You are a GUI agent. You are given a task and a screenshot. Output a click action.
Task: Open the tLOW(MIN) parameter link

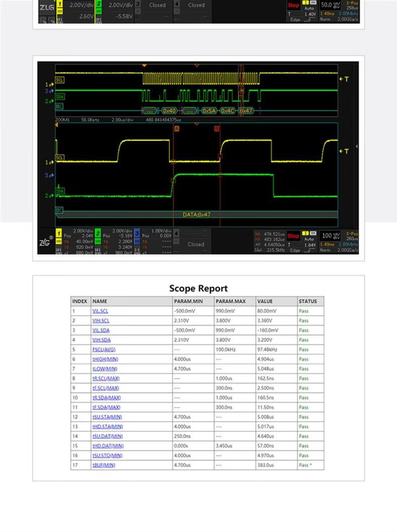pos(105,369)
